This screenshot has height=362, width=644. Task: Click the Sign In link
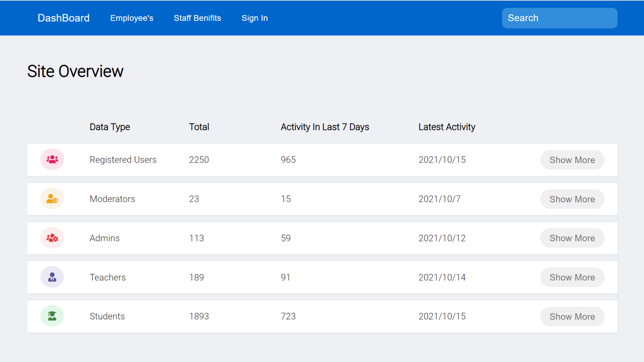pyautogui.click(x=255, y=18)
